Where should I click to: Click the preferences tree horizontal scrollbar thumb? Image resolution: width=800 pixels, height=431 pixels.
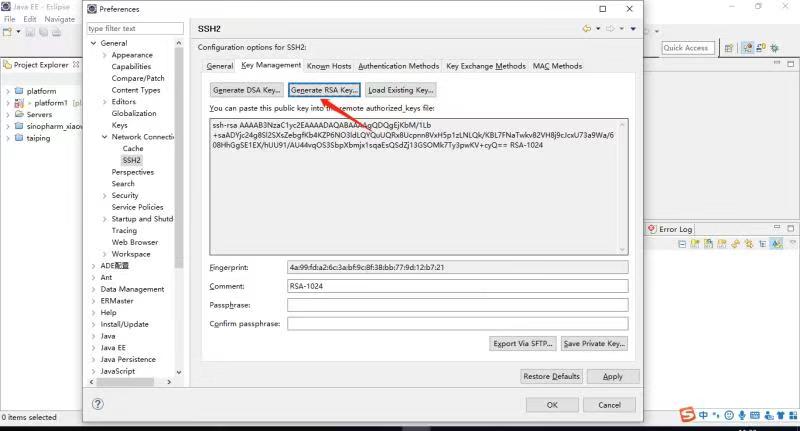click(x=125, y=382)
